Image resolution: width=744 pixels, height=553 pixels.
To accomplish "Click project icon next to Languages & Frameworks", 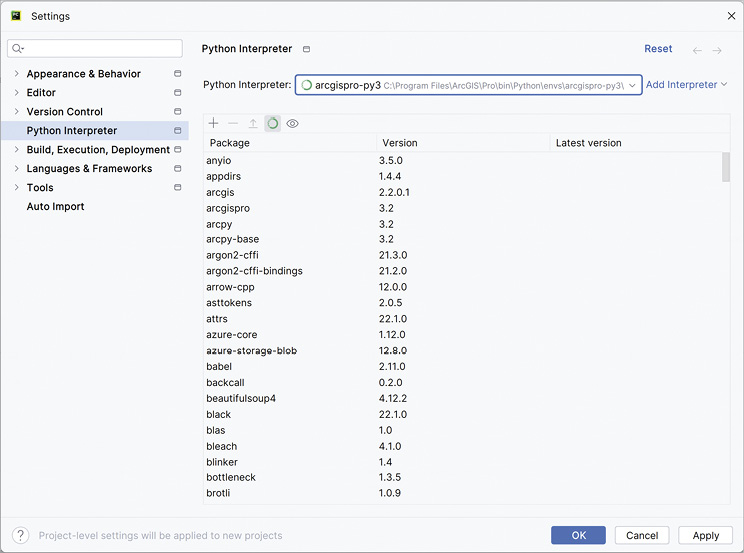I will point(177,169).
